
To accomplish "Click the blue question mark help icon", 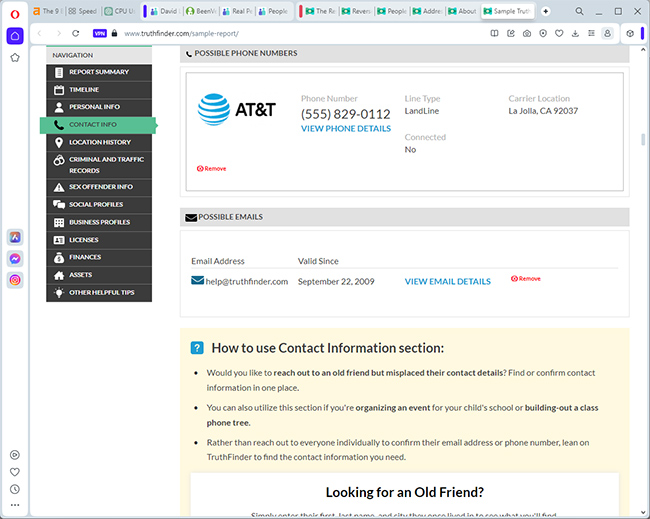I will click(197, 348).
